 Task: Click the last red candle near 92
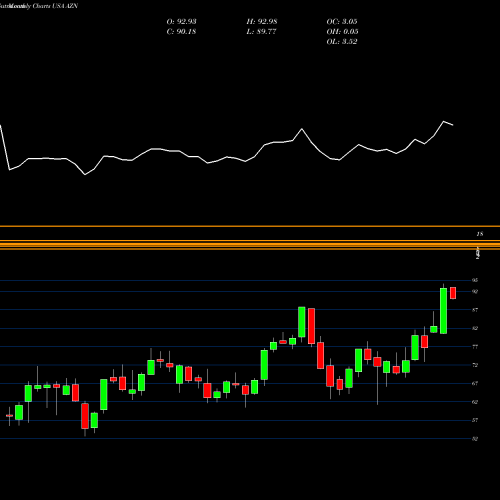point(453,293)
